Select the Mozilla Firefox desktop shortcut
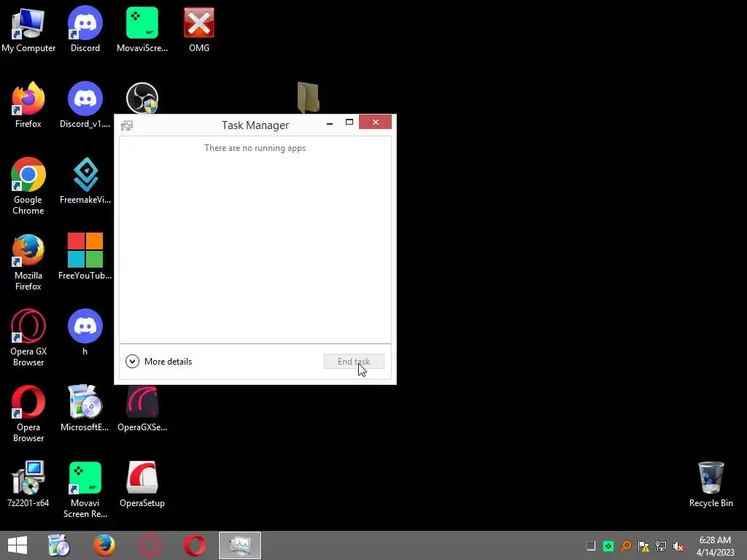 pos(28,262)
